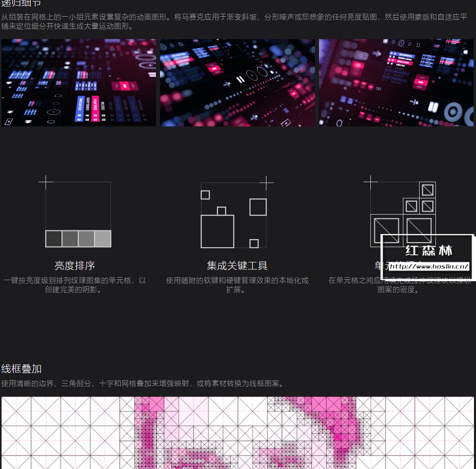476x469 pixels.
Task: Click the text '从组装在网格上的一小组元素设置复杂的动画图形'
Action: pyautogui.click(x=84, y=17)
